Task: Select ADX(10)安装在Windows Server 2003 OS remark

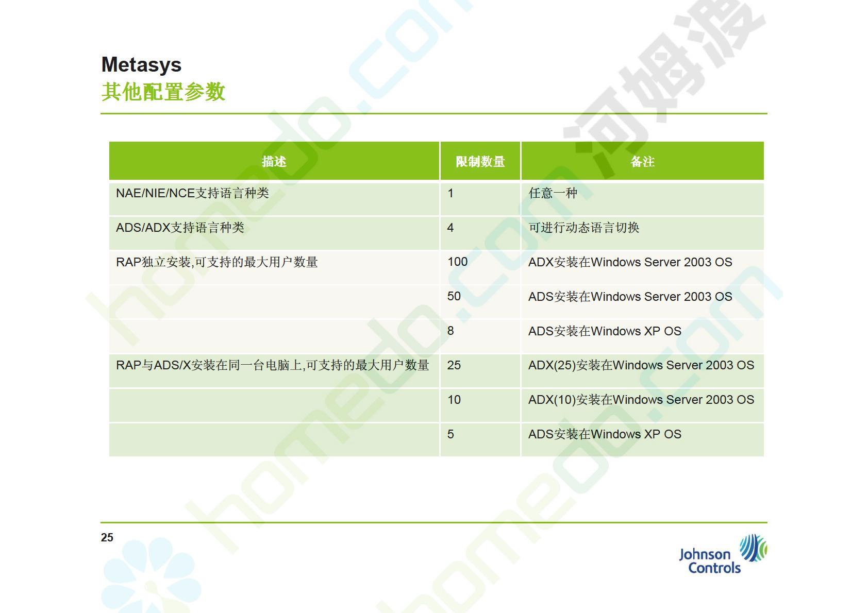Action: [641, 400]
